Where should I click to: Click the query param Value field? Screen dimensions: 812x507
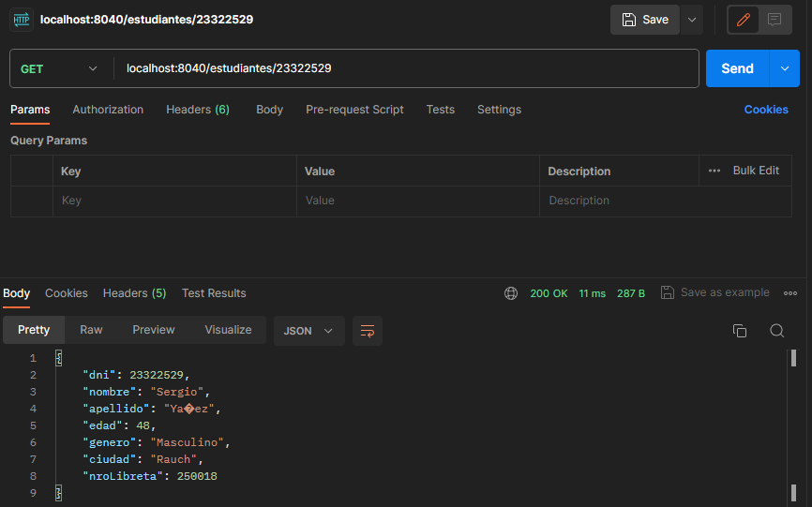(418, 201)
